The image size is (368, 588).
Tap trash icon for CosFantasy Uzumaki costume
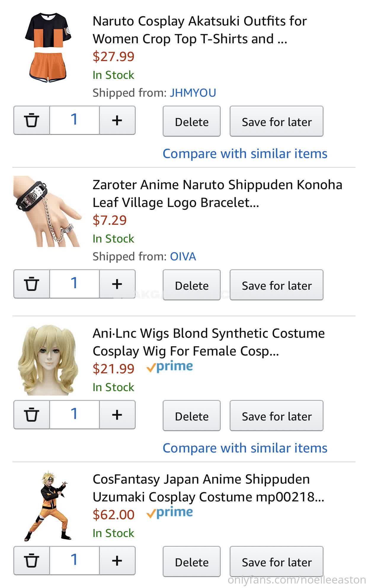tap(32, 561)
